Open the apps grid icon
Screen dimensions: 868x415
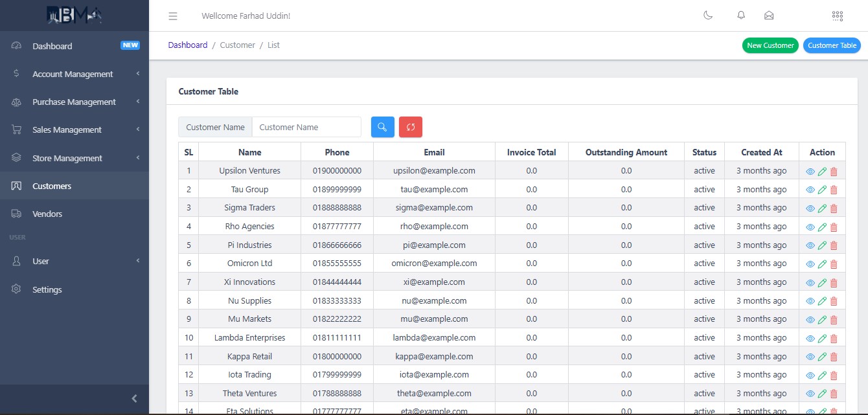pyautogui.click(x=837, y=16)
